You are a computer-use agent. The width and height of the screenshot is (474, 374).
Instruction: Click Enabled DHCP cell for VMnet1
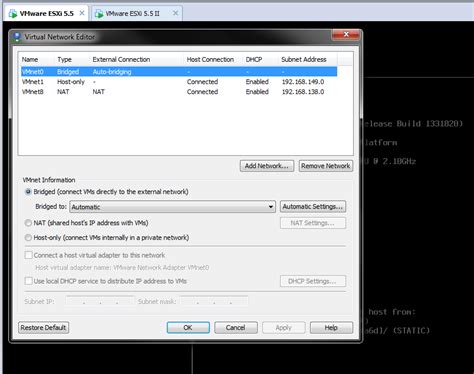257,82
